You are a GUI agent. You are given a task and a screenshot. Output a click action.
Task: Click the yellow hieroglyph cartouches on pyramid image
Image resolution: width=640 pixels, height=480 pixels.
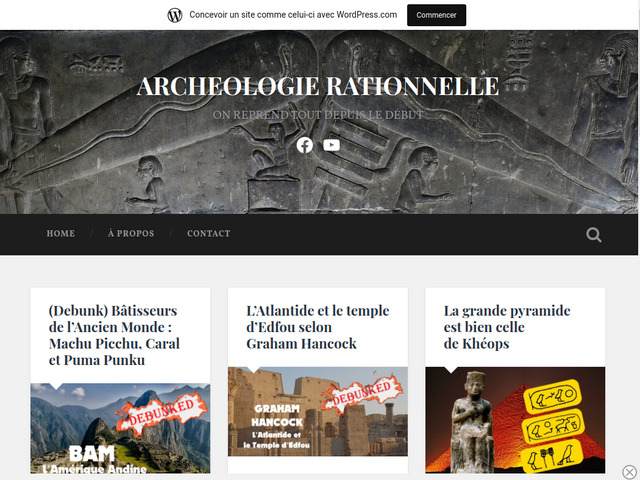click(553, 424)
